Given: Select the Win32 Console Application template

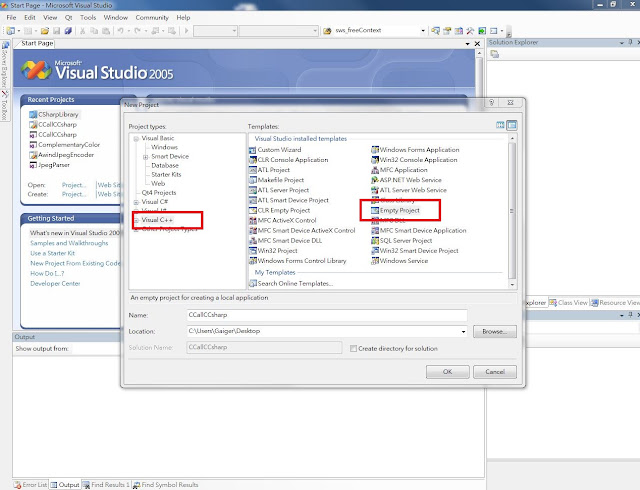Looking at the screenshot, I should tap(414, 160).
